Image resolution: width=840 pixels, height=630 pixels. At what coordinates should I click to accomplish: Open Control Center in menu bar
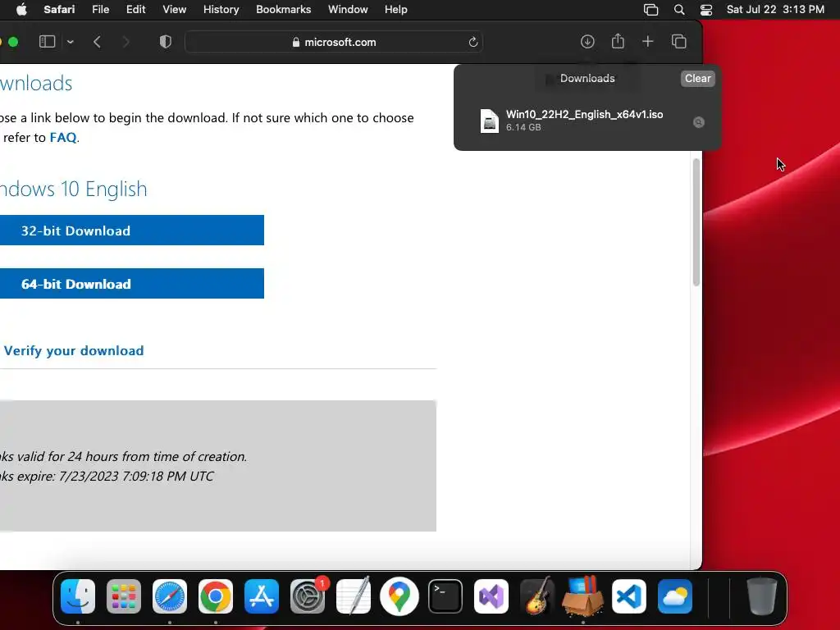706,10
